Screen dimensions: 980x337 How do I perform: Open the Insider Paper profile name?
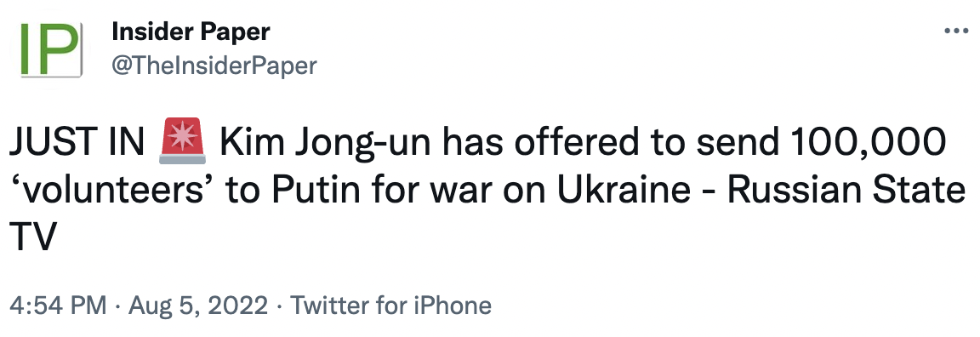[x=191, y=31]
